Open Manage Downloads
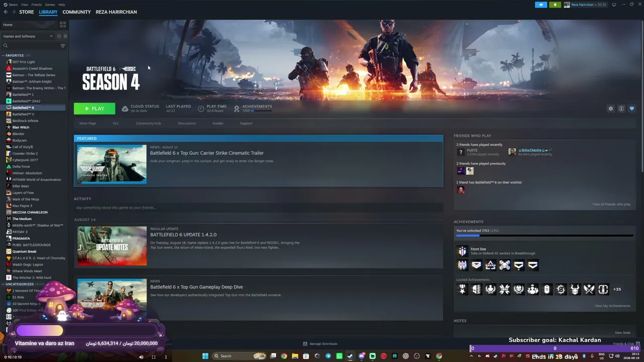 tap(320, 344)
